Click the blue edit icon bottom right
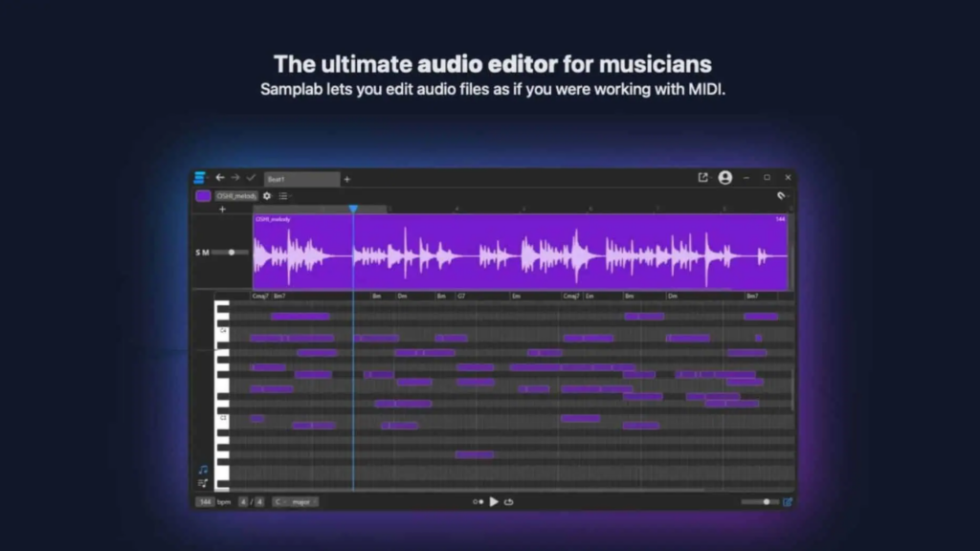The height and width of the screenshot is (551, 980). click(x=788, y=501)
